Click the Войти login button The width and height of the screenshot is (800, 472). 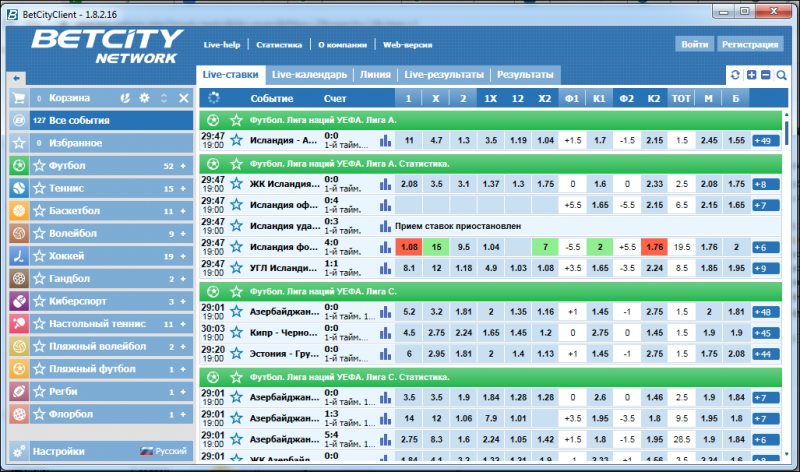694,44
